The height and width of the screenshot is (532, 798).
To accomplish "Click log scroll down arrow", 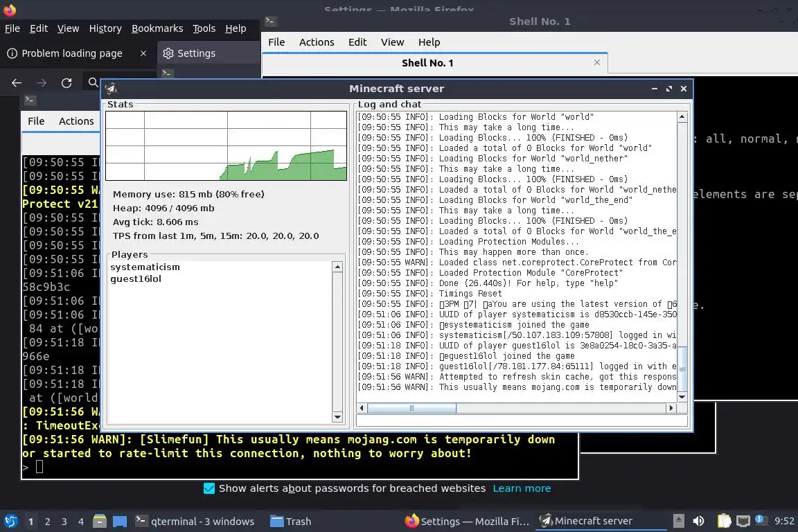I will pos(682,397).
